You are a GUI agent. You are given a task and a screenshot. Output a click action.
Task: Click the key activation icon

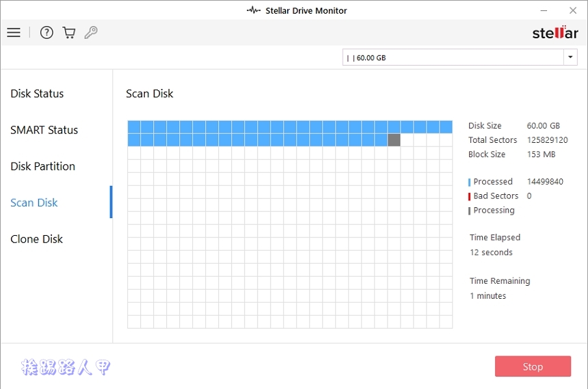(91, 33)
